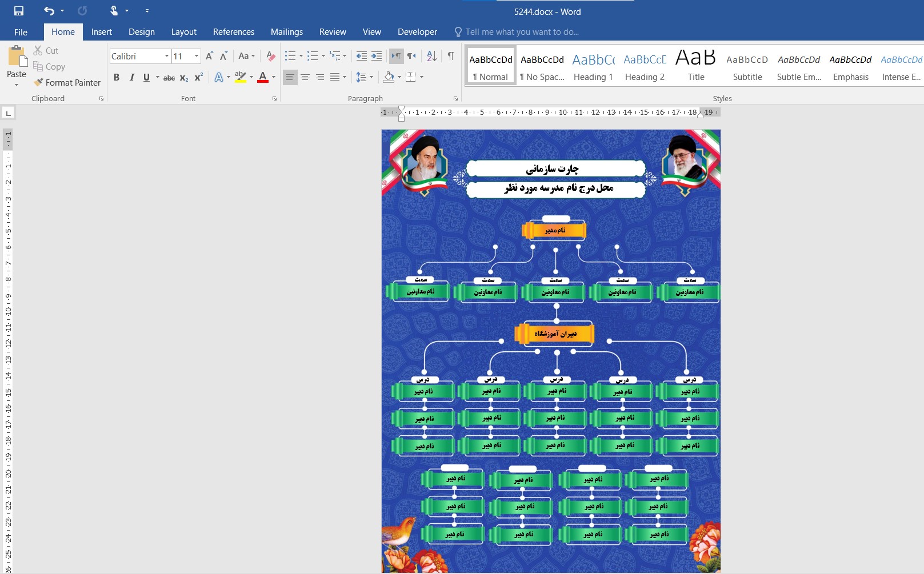Sort the selected text
Image resolution: width=924 pixels, height=574 pixels.
432,56
